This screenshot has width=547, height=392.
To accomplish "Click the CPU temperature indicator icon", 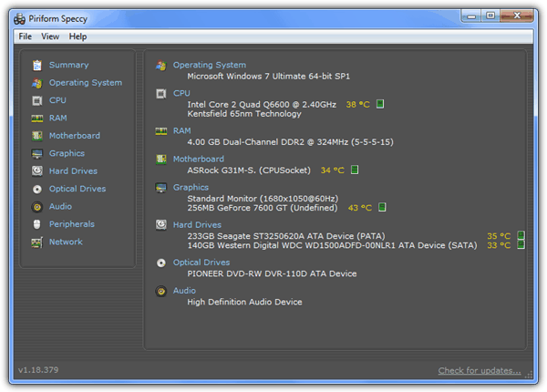I will 380,104.
